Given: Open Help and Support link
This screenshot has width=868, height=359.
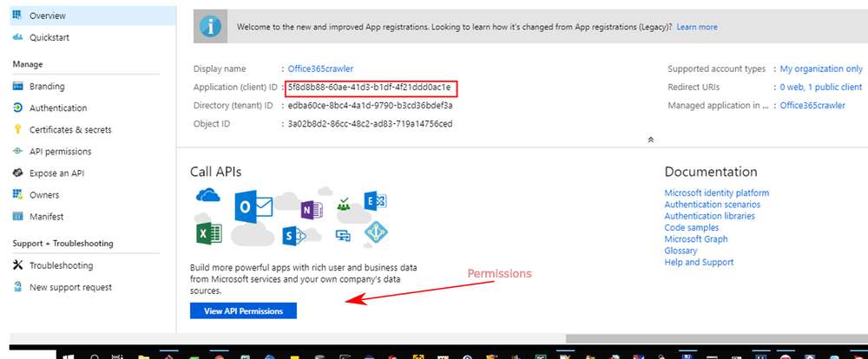Looking at the screenshot, I should [699, 262].
